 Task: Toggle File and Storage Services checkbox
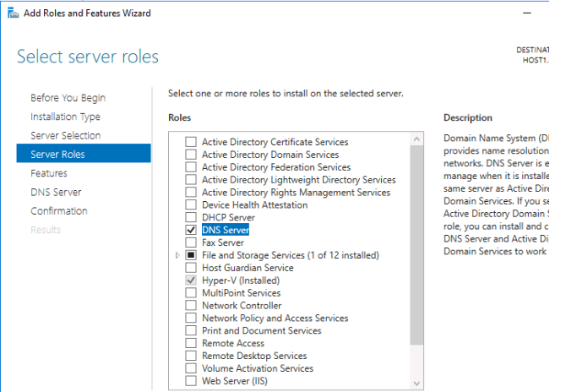coord(191,255)
